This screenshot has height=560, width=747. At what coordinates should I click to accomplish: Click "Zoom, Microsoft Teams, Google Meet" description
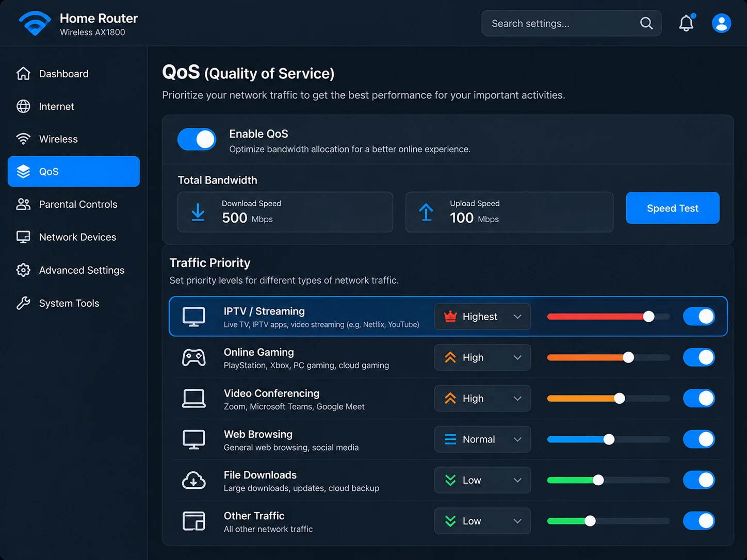click(294, 407)
